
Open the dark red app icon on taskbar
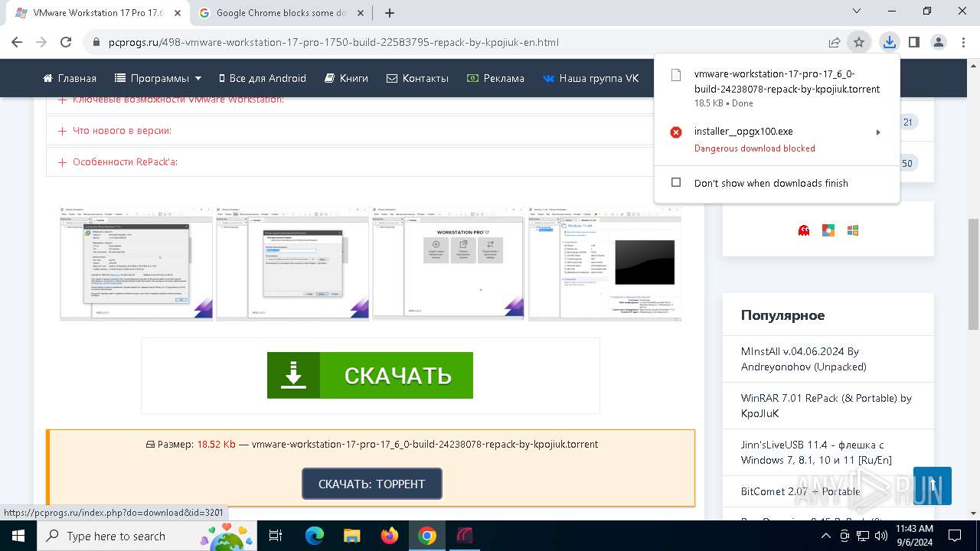[x=465, y=536]
